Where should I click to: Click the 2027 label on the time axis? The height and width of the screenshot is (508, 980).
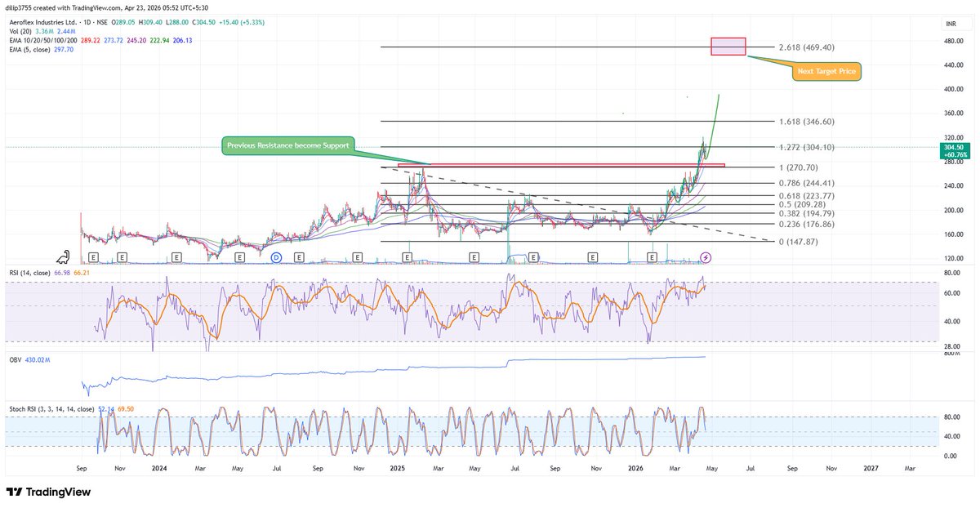click(871, 470)
